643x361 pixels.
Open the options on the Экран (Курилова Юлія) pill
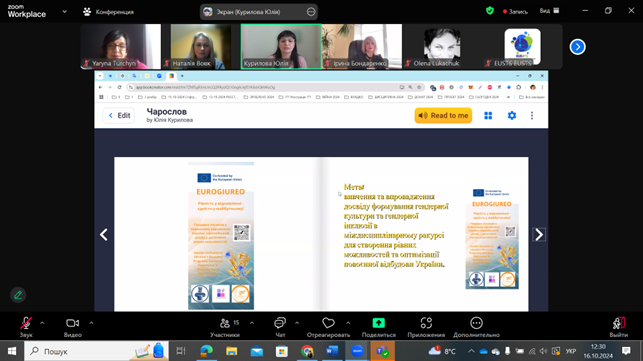pos(311,12)
